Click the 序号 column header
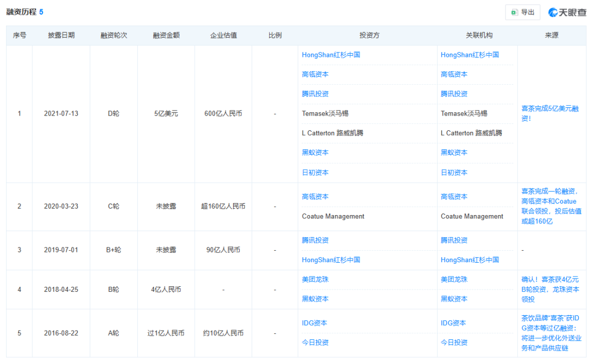591x364 pixels. pos(19,36)
